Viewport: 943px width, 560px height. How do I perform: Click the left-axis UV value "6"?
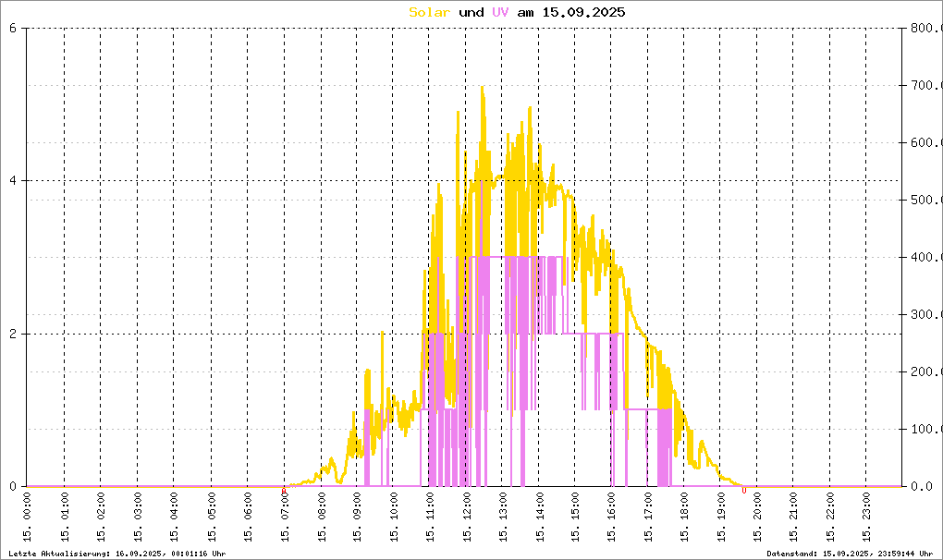pyautogui.click(x=13, y=28)
